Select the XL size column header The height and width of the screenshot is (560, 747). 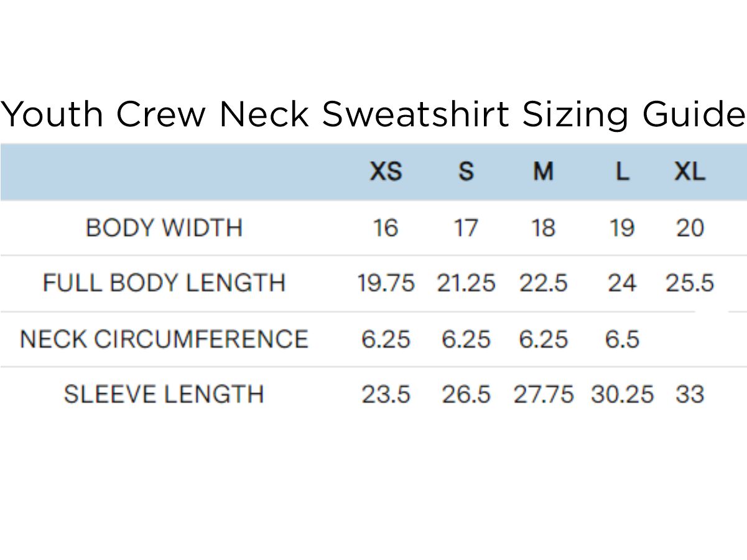pos(690,171)
